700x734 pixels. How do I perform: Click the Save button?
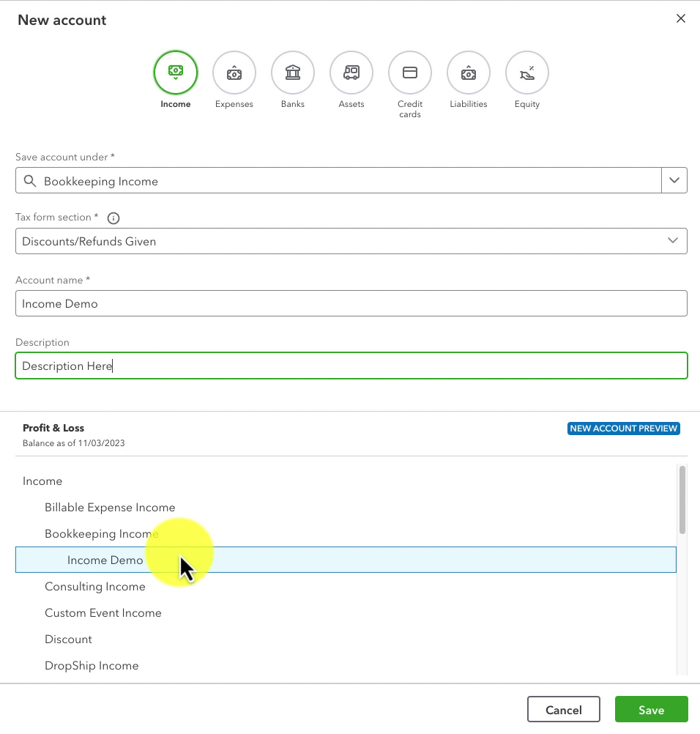point(652,710)
